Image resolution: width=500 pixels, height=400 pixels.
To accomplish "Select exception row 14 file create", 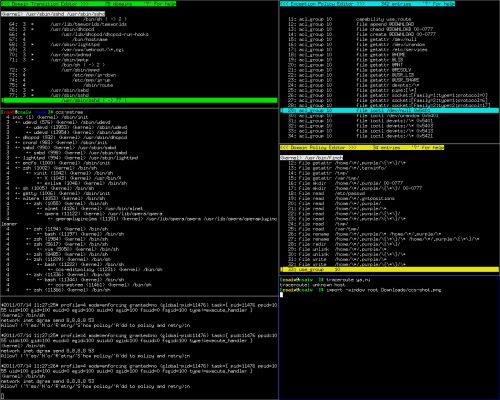I will (362, 34).
